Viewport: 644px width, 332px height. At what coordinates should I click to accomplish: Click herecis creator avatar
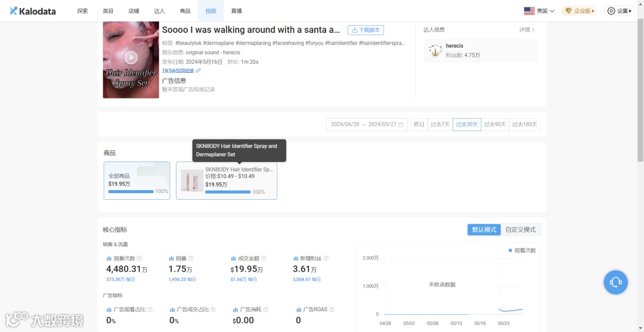point(435,51)
